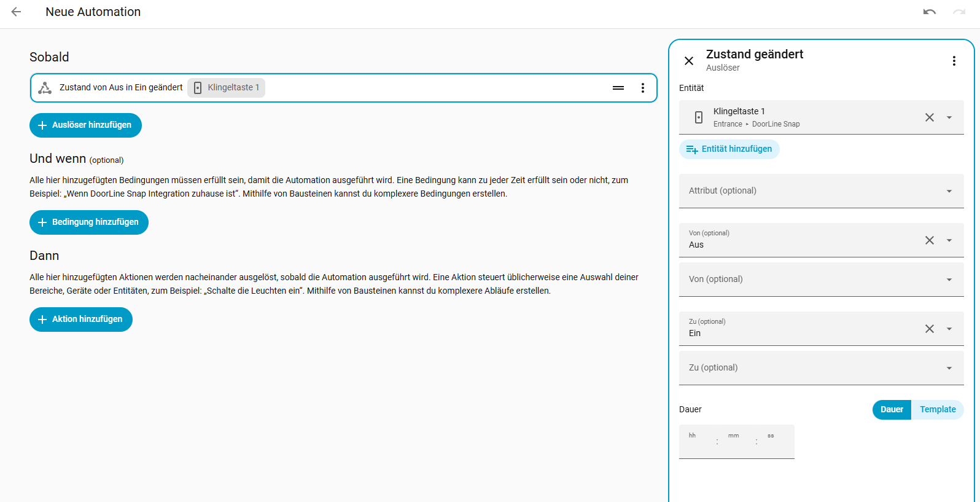Click the hh hours input field

click(x=698, y=442)
